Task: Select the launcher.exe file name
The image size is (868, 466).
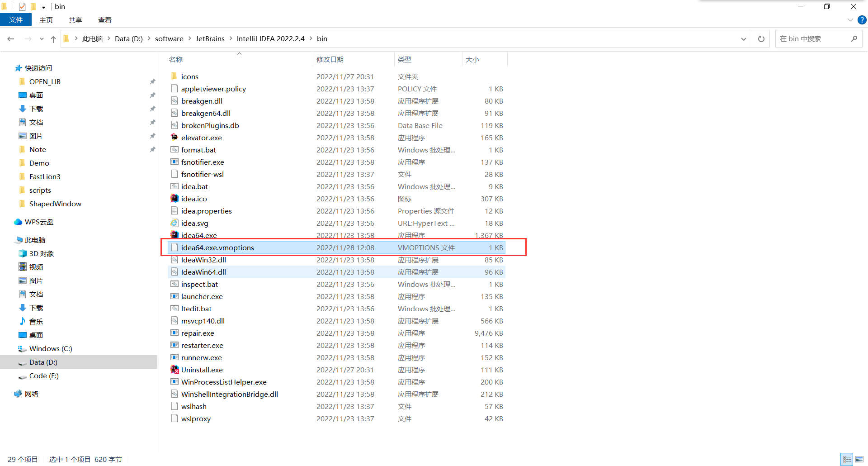Action: coord(202,296)
